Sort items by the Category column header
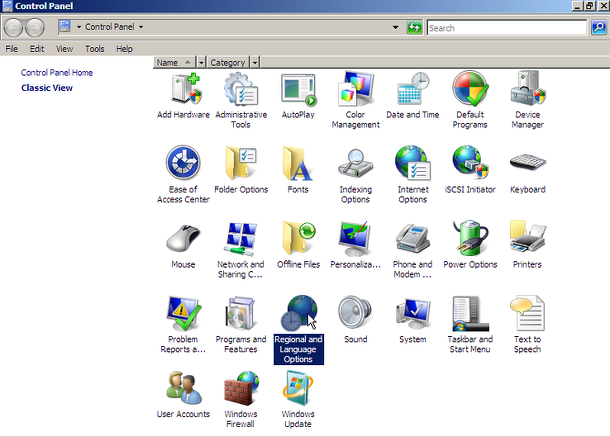Image resolution: width=610 pixels, height=437 pixels. [x=228, y=62]
